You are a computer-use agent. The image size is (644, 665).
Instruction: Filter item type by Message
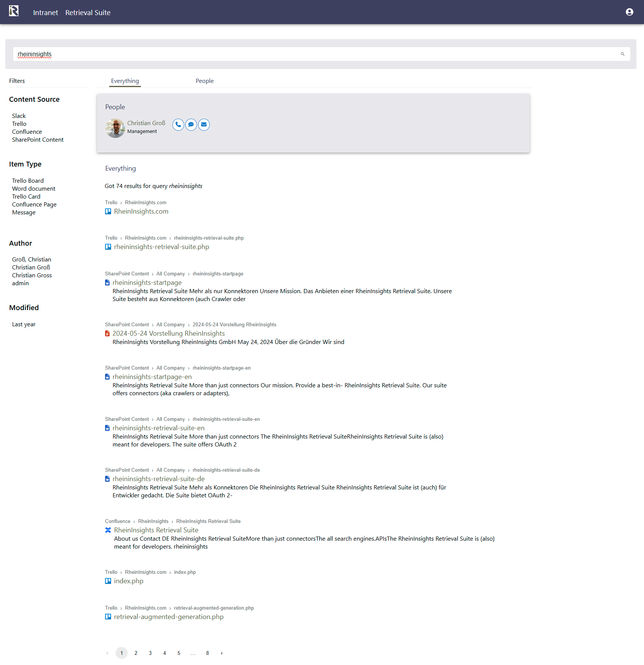(x=24, y=212)
